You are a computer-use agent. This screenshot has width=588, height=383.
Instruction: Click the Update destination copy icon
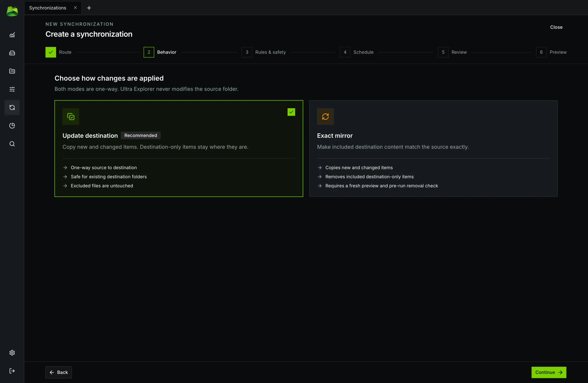(71, 116)
